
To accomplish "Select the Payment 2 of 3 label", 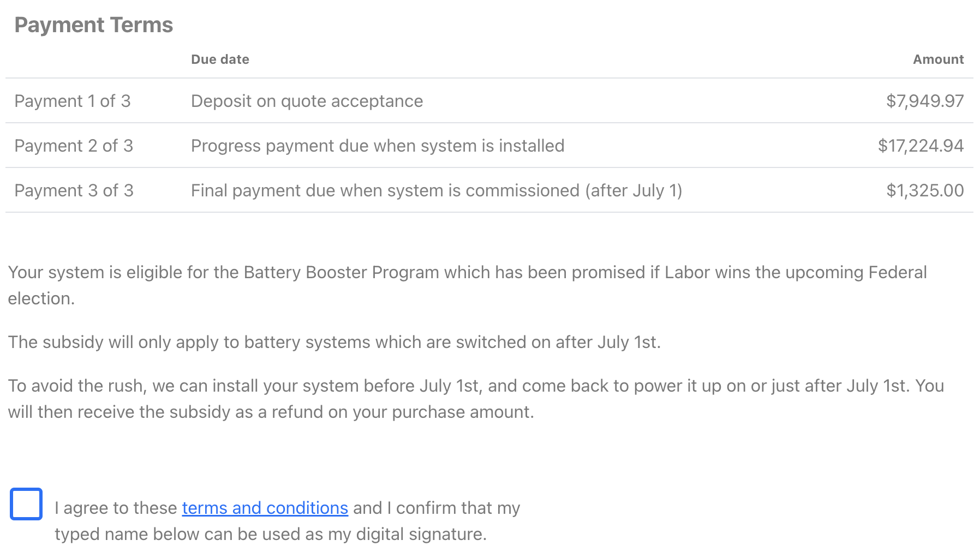I will coord(74,146).
